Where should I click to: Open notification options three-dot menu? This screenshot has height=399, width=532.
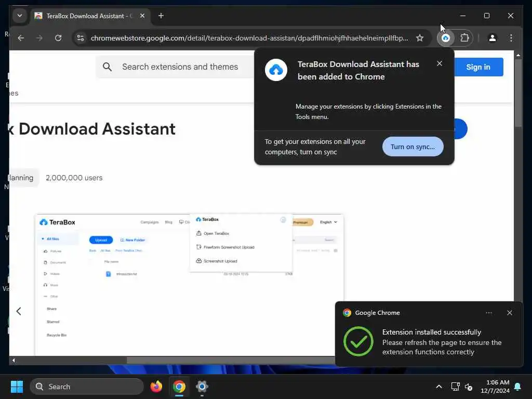(488, 313)
